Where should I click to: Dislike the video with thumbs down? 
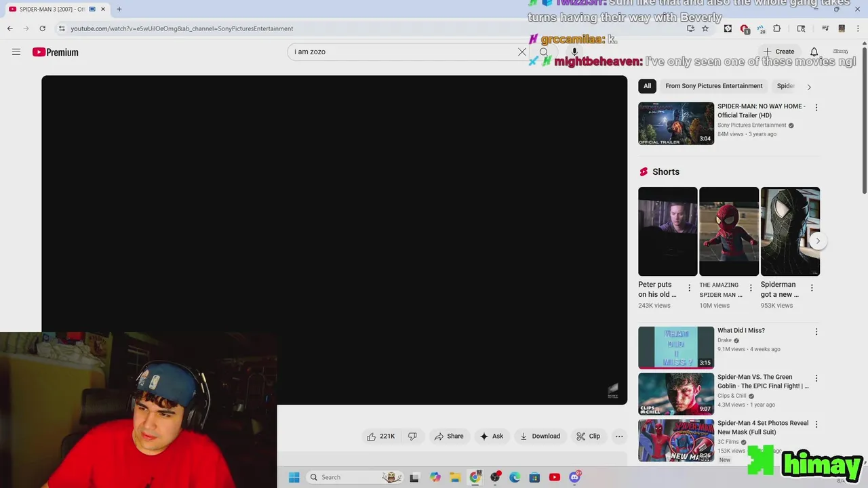click(412, 436)
